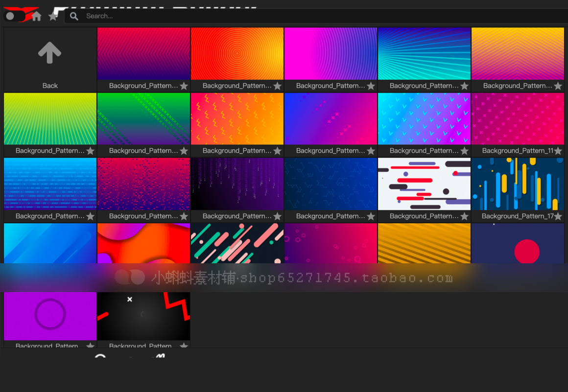Toggle the switch in the top-left corner
The image size is (568, 392).
[x=15, y=16]
